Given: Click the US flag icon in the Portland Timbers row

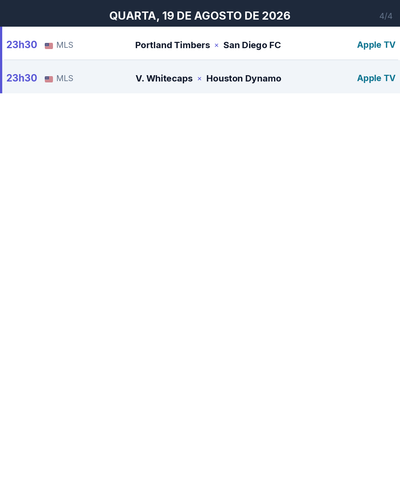Looking at the screenshot, I should coord(49,46).
